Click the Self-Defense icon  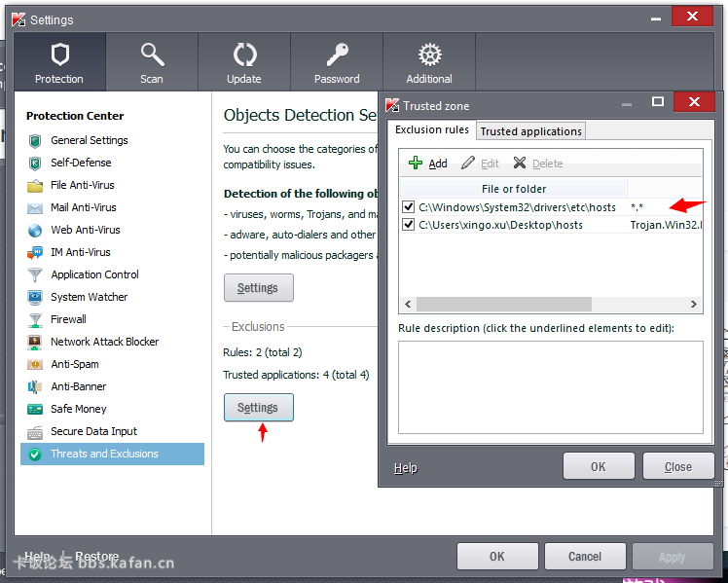pyautogui.click(x=35, y=163)
